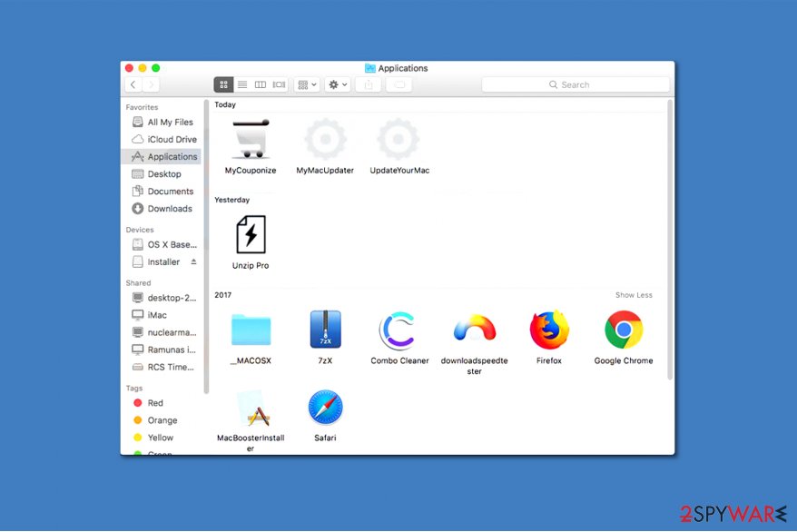Screen dimensions: 797x532
Task: Click the "Shared" sidebar section header
Action: [x=138, y=283]
